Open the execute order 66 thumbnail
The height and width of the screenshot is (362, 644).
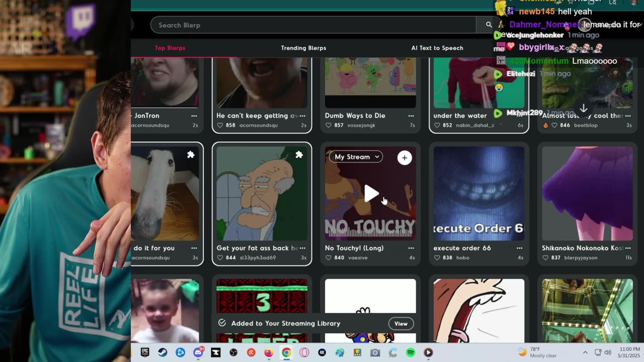click(479, 194)
